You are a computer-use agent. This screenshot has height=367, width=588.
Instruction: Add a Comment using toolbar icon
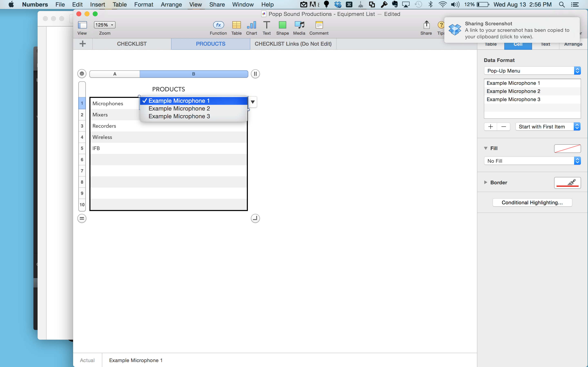319,25
